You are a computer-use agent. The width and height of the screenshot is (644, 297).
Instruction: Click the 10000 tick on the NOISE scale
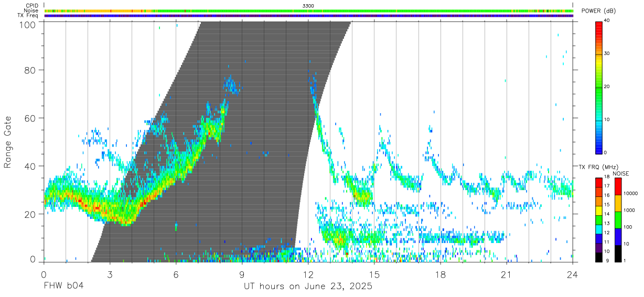click(x=631, y=194)
